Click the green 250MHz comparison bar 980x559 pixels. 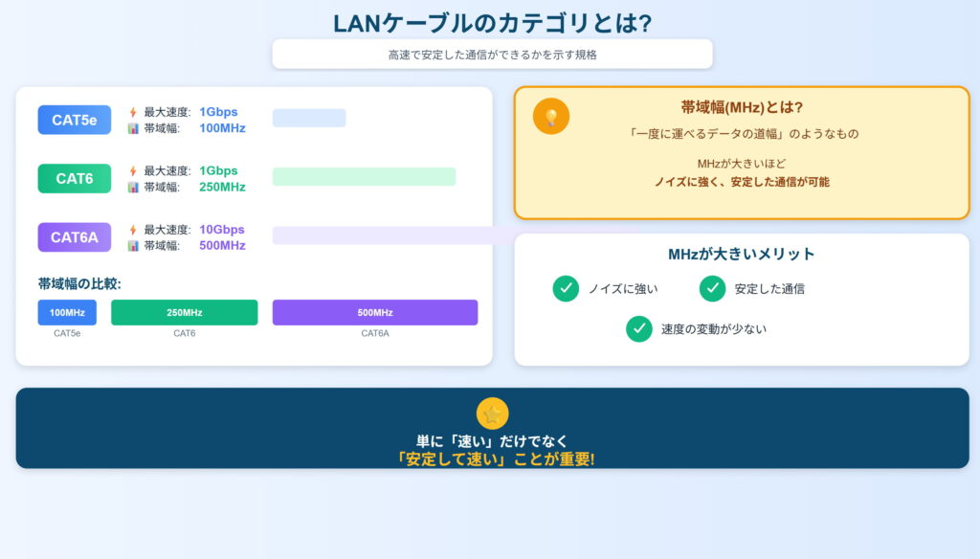tap(184, 313)
